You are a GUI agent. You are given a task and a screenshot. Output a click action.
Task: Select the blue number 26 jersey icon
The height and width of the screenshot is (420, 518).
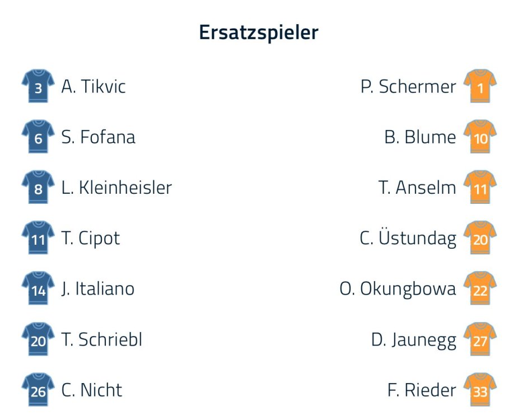click(38, 390)
